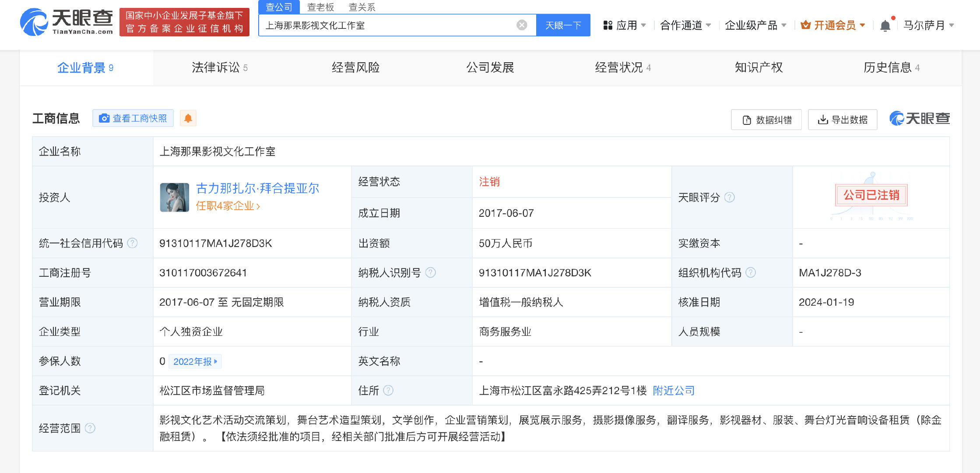
Task: Click the red 注销 status value
Action: (489, 182)
